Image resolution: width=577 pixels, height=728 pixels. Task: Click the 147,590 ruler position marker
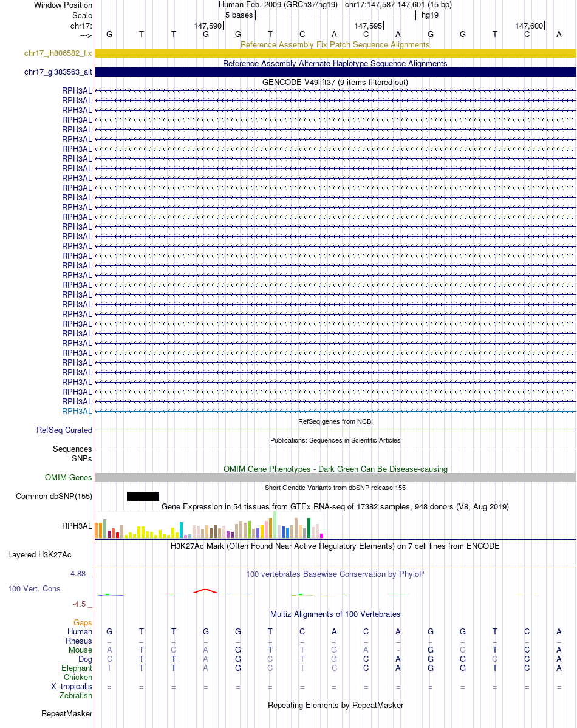[209, 26]
